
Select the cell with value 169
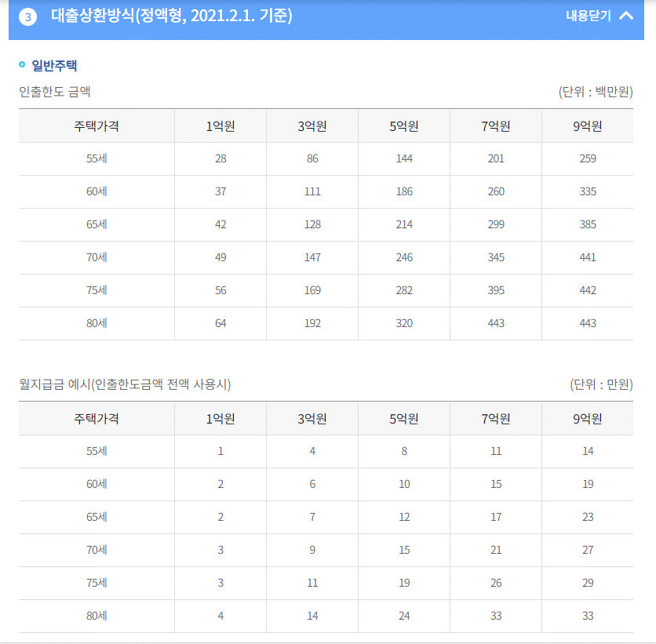[312, 290]
